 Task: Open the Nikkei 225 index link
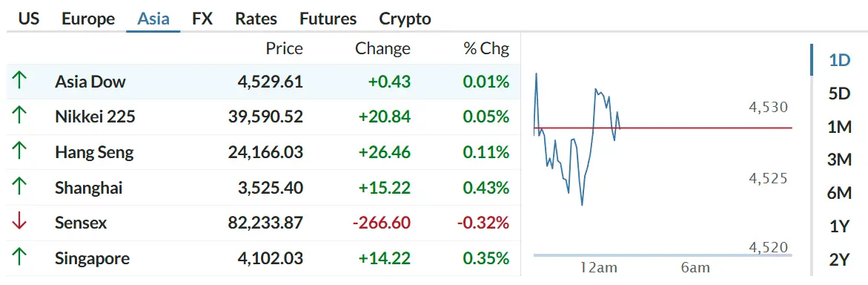(95, 117)
